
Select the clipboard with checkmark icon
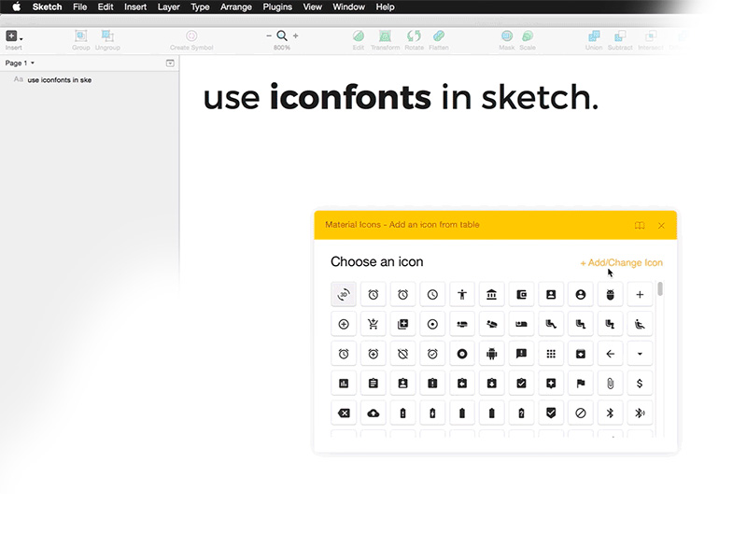pos(521,384)
